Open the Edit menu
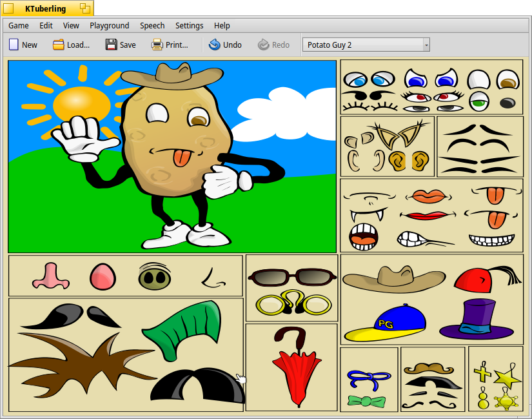532x419 pixels. [x=46, y=25]
